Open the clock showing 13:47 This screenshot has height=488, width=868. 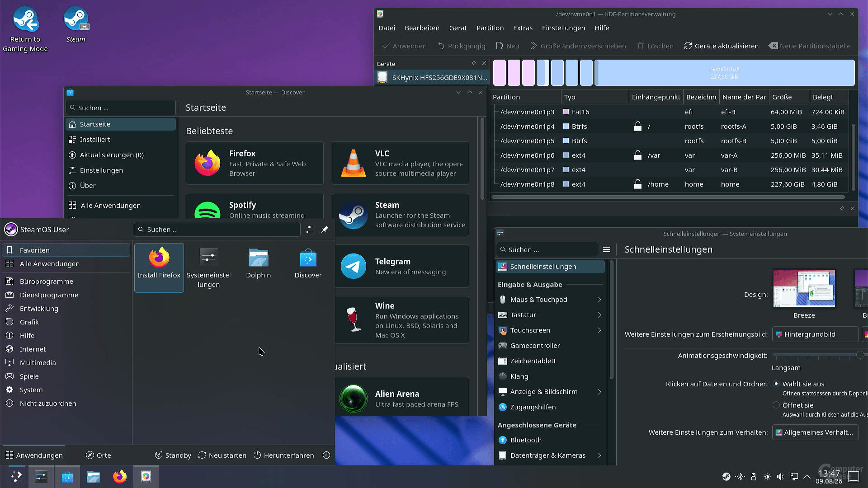click(829, 477)
